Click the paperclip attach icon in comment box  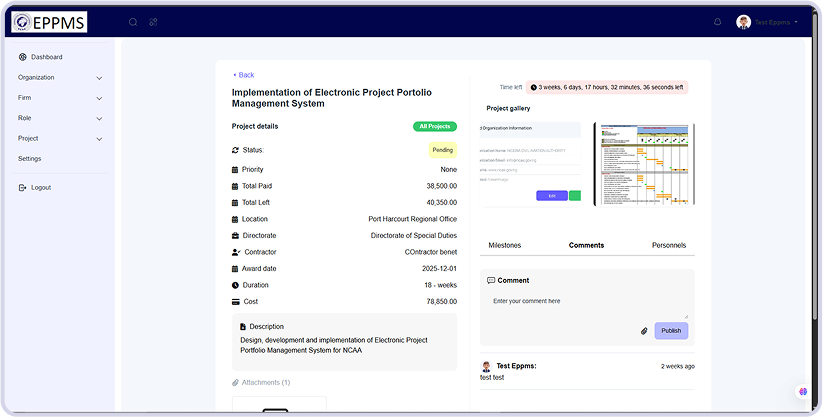644,330
